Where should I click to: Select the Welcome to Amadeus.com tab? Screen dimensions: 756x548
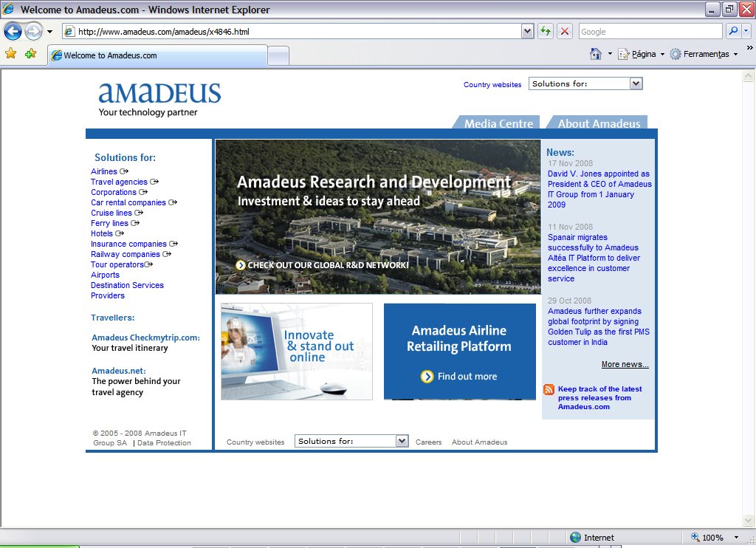157,55
